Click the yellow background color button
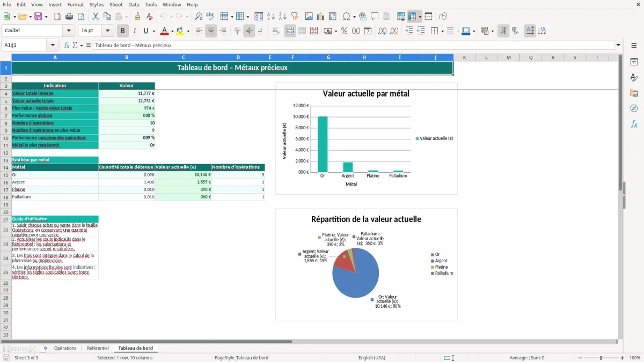Viewport: 644px width, 362px height. coord(180,31)
